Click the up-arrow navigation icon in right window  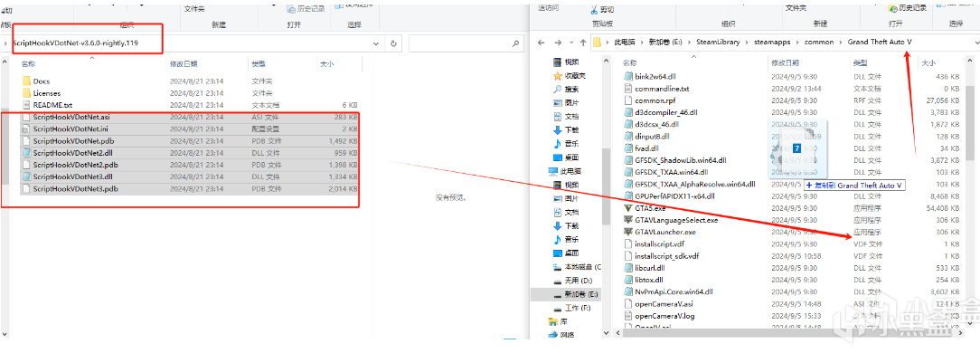[x=582, y=43]
